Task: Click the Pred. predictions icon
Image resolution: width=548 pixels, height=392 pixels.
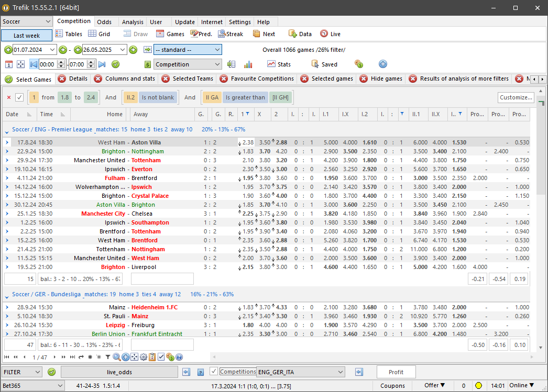Action: point(201,33)
